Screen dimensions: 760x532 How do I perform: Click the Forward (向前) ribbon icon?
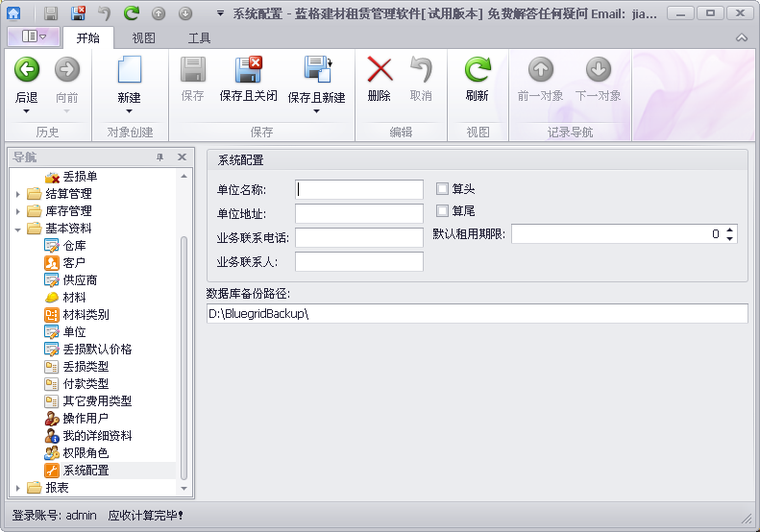pos(67,70)
